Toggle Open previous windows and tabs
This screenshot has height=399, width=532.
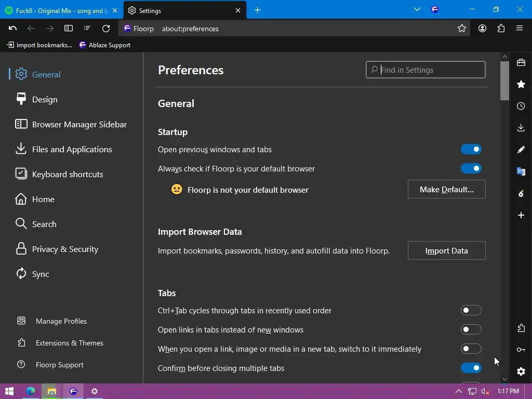pos(471,149)
